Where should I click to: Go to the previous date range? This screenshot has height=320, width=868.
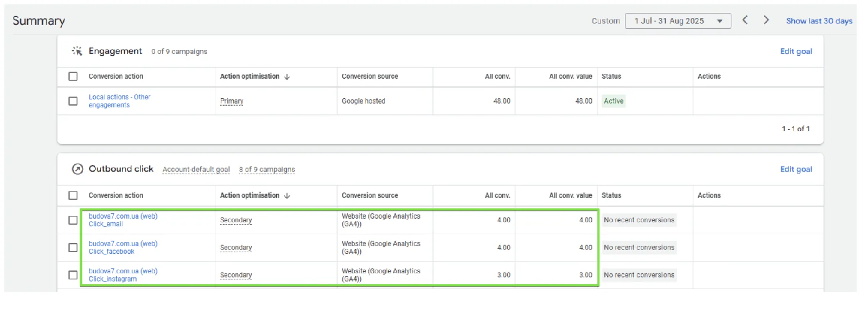745,20
